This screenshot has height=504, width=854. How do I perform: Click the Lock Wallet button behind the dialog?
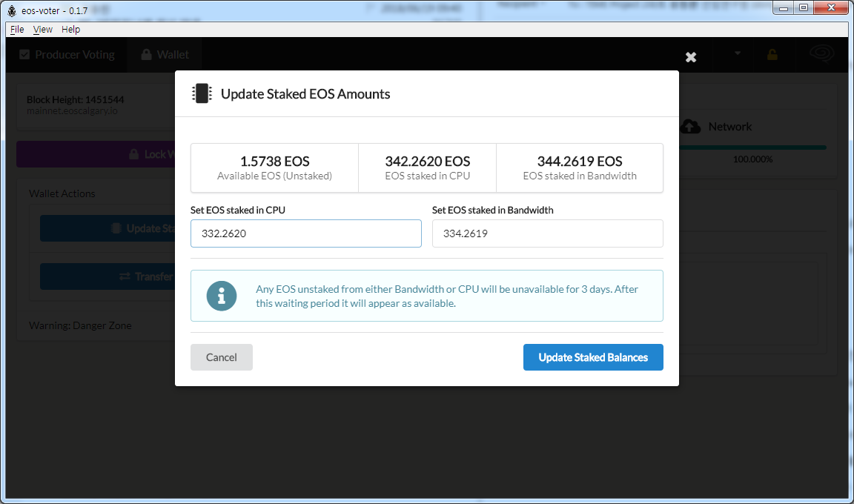pyautogui.click(x=96, y=155)
